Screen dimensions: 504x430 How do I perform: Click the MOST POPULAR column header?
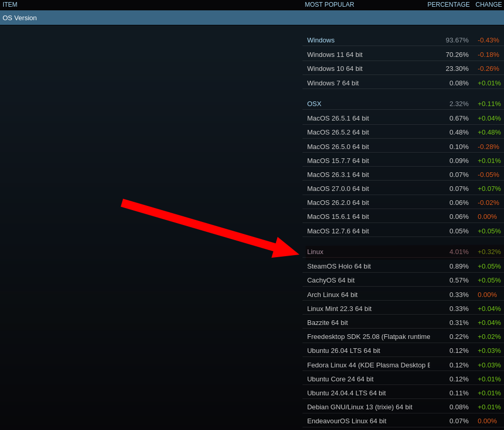[x=329, y=5]
